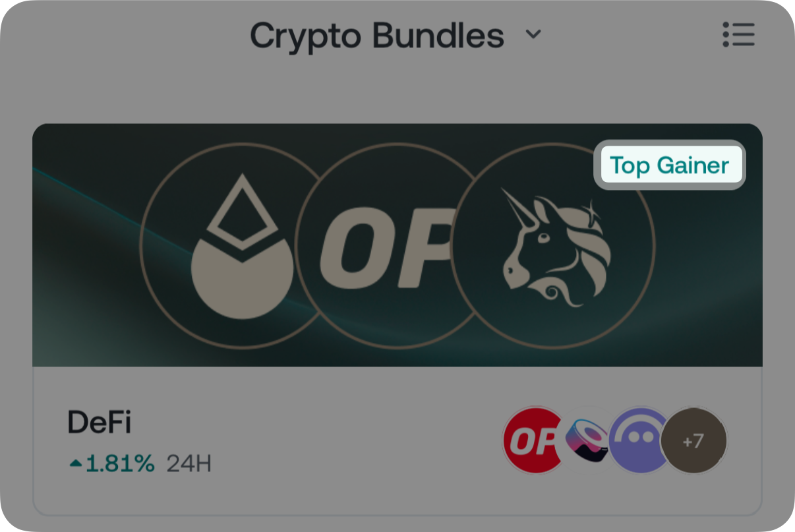
Task: Click the Crypto Bundles title
Action: (x=377, y=36)
